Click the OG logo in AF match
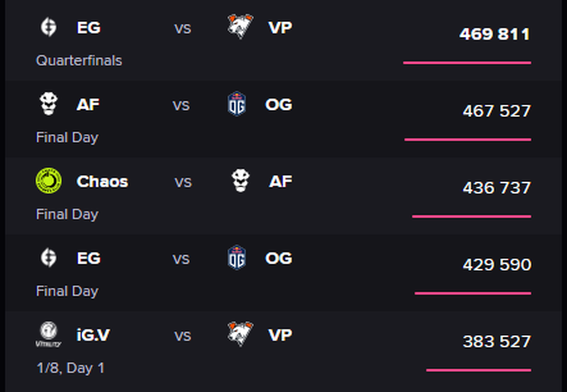567x392 pixels. [237, 103]
